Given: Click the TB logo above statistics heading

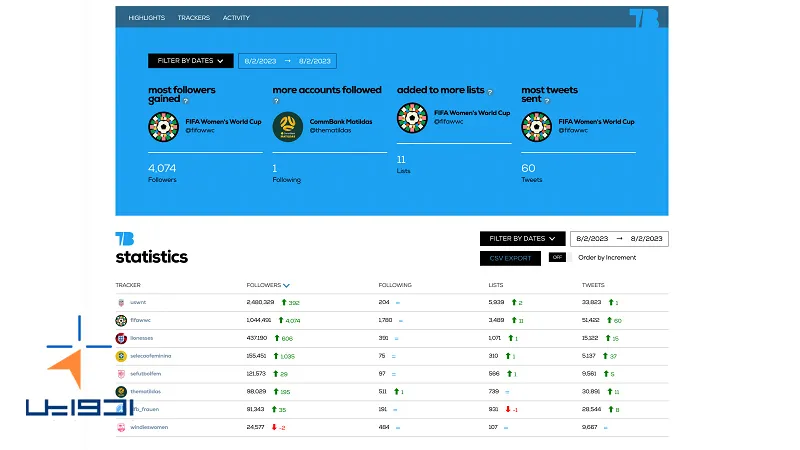Looking at the screenshot, I should [x=124, y=239].
